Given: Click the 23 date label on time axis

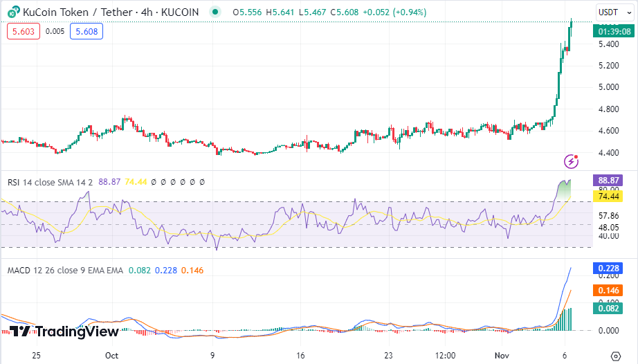Looking at the screenshot, I should tap(389, 356).
